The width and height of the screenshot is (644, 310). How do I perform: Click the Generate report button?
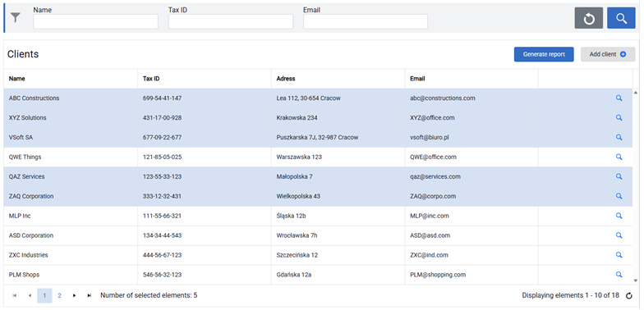pos(544,54)
